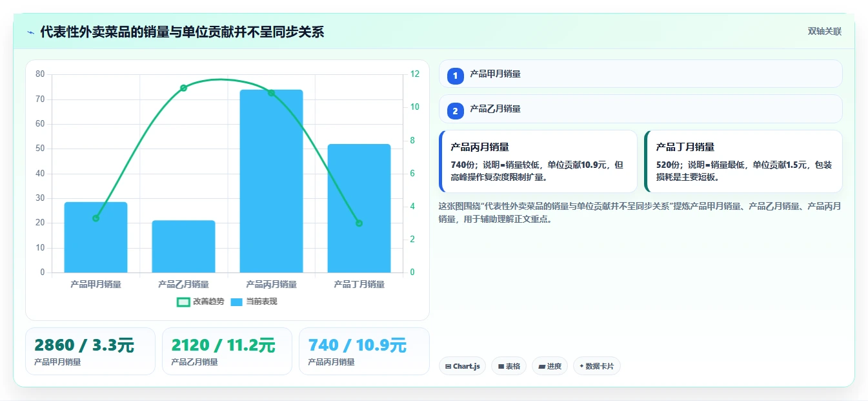Select the 产品乙月销量 bar in the chart

183,247
